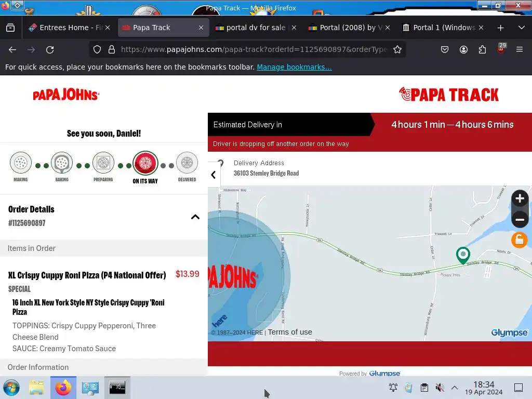Open the clipboard tray icon
The width and height of the screenshot is (532, 399).
tap(424, 388)
